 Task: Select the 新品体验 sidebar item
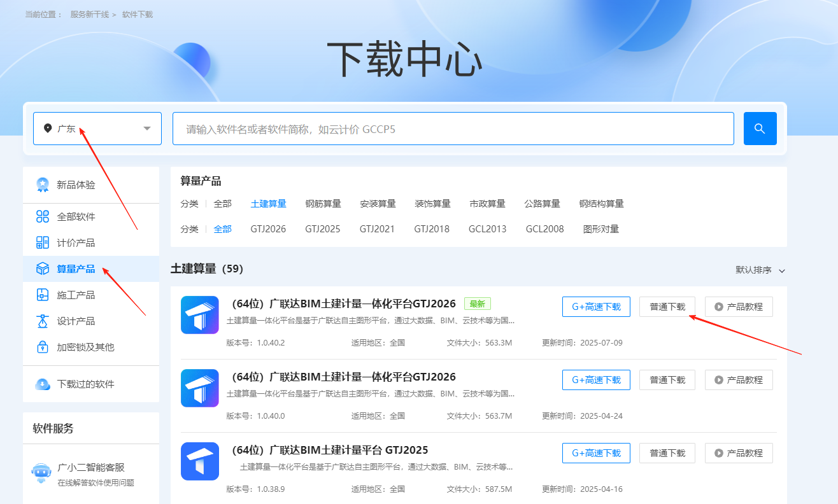click(x=91, y=185)
